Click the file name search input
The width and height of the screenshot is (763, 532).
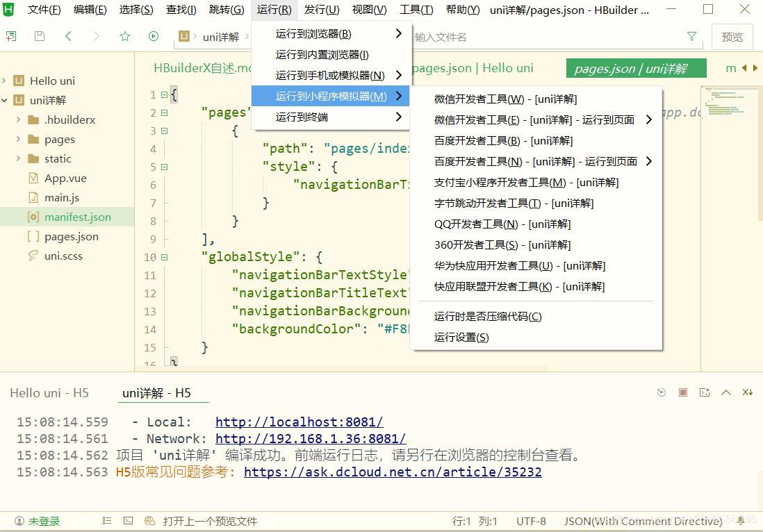coord(548,37)
